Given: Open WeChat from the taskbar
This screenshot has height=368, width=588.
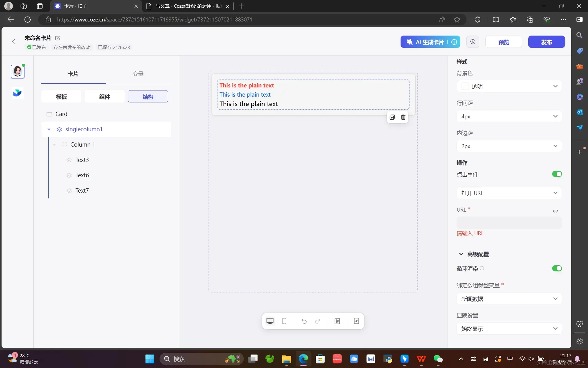Looking at the screenshot, I should [438, 359].
